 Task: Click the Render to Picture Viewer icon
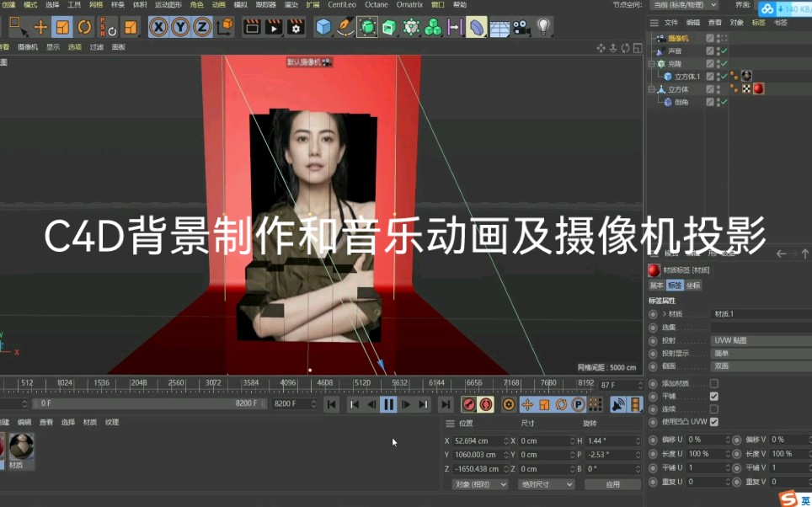click(x=274, y=26)
